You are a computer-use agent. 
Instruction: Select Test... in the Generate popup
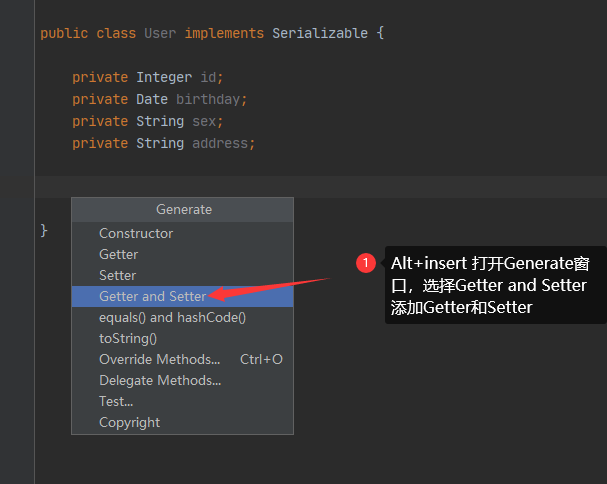pyautogui.click(x=116, y=401)
